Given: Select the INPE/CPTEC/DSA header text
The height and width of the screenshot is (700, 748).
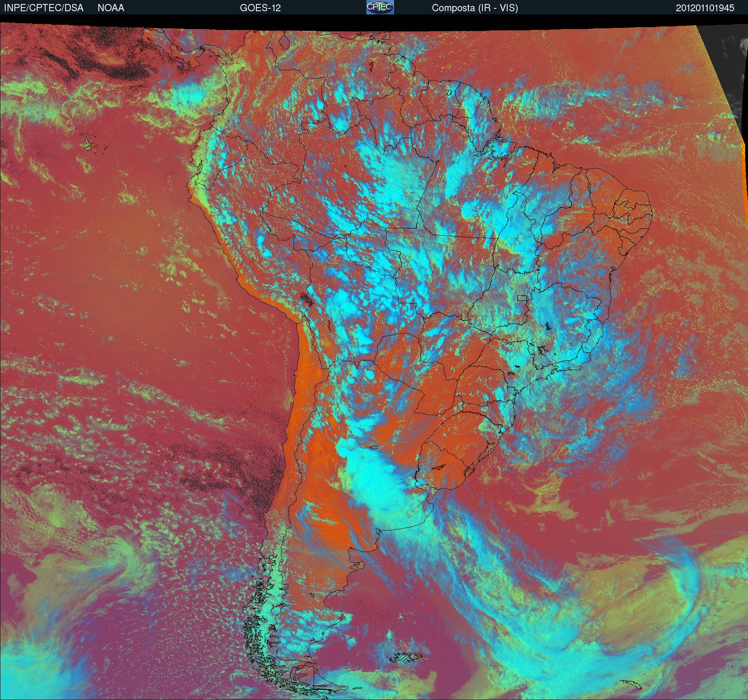Looking at the screenshot, I should 44,8.
